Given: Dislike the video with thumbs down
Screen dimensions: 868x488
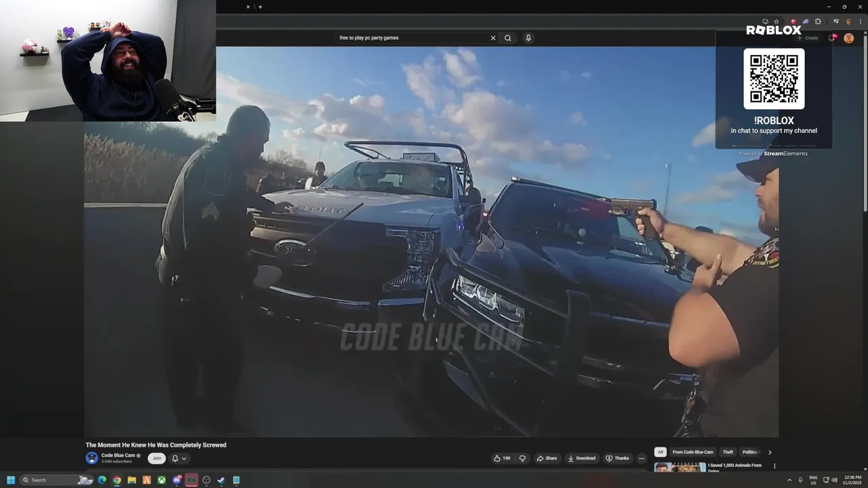Looking at the screenshot, I should (x=522, y=458).
